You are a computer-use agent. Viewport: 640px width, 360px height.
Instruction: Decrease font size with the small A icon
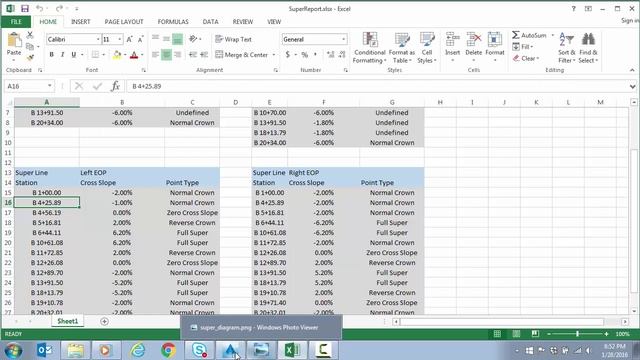pos(140,39)
